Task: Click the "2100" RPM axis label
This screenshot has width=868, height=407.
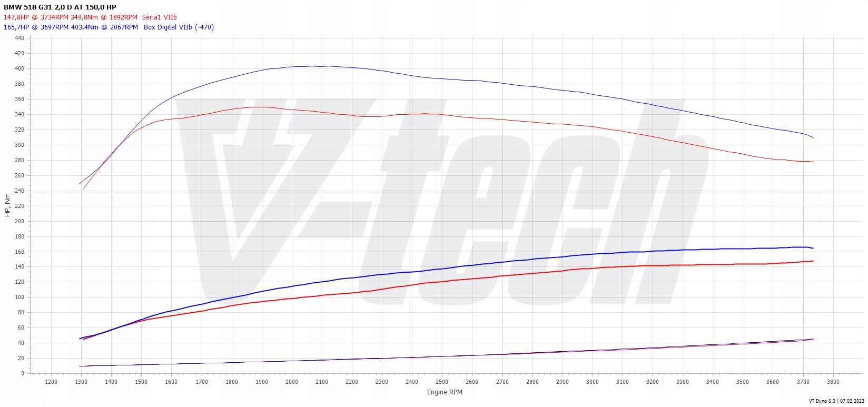Action: pos(322,382)
